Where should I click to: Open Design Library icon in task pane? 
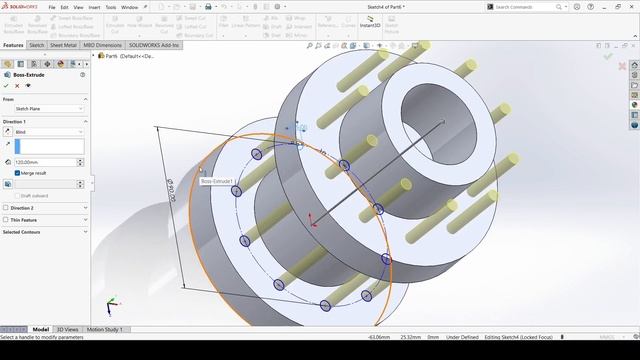(634, 75)
